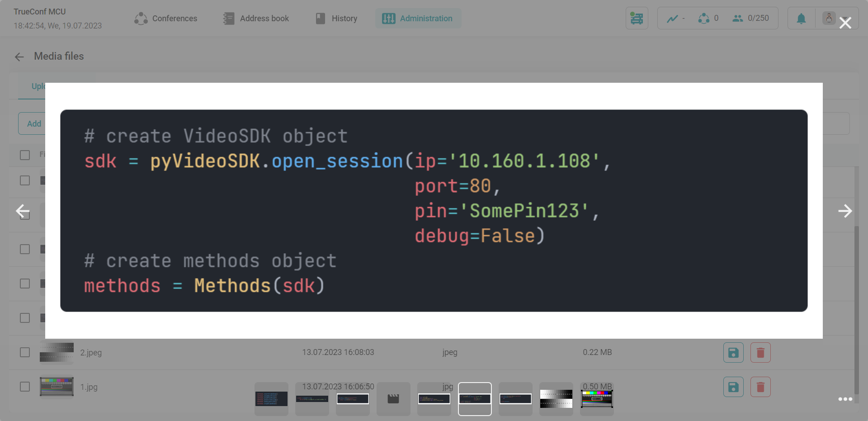868x421 pixels.
Task: Click the date 13.07.2023 16:08:03
Action: (338, 352)
